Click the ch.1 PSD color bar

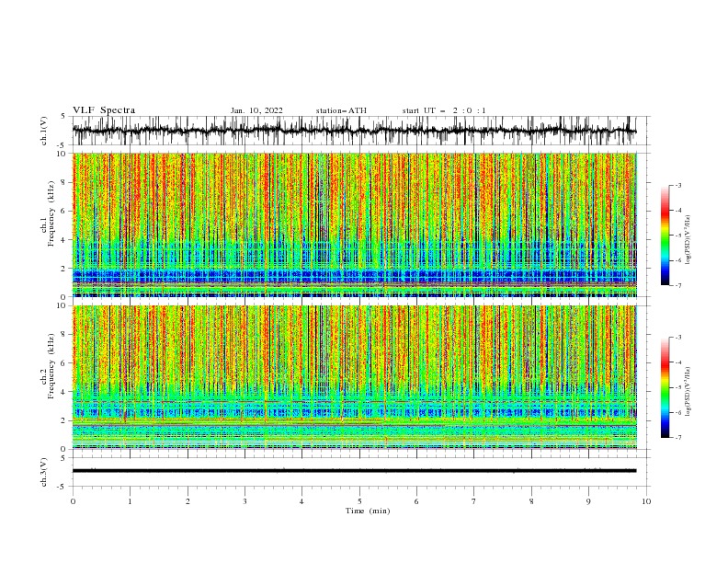tap(665, 236)
